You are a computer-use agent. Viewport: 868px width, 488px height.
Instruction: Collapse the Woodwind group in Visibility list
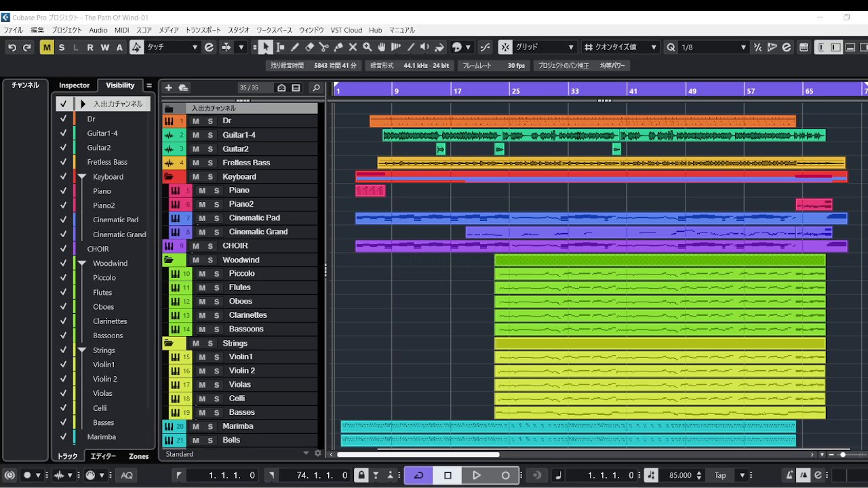pos(82,264)
